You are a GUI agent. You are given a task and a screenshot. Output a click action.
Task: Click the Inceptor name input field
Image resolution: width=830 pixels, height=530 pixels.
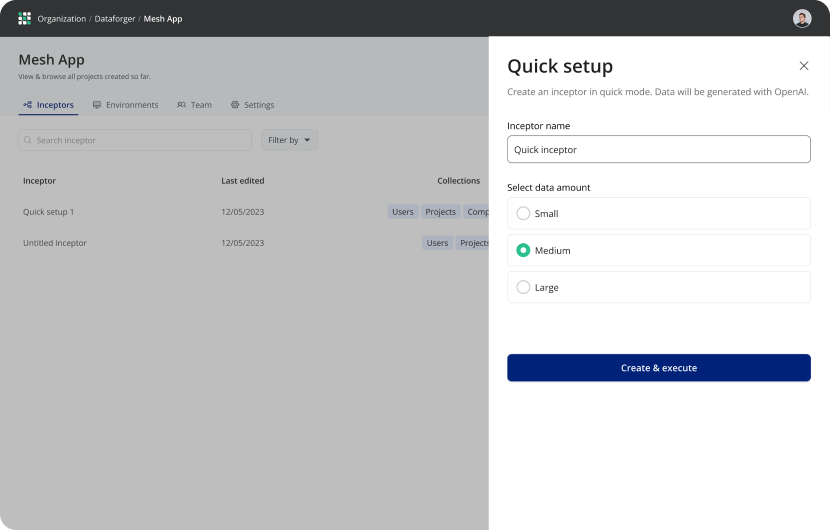pyautogui.click(x=658, y=150)
